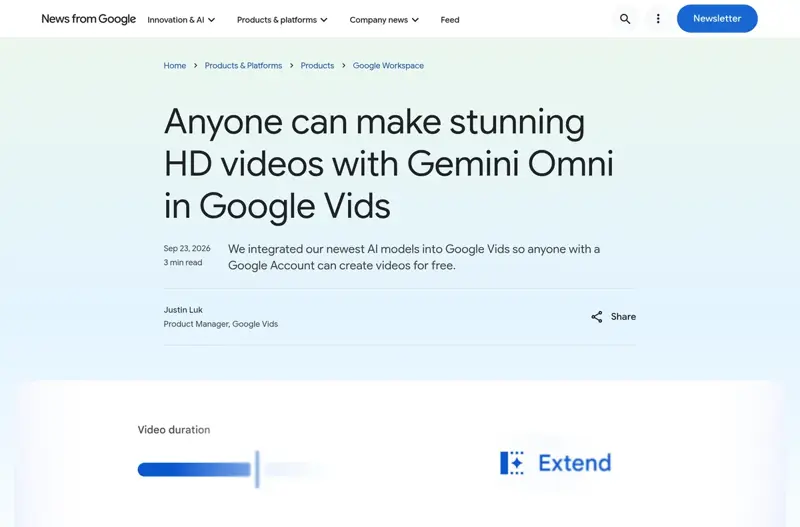Navigate to Home breadcrumb
This screenshot has width=800, height=527.
174,65
